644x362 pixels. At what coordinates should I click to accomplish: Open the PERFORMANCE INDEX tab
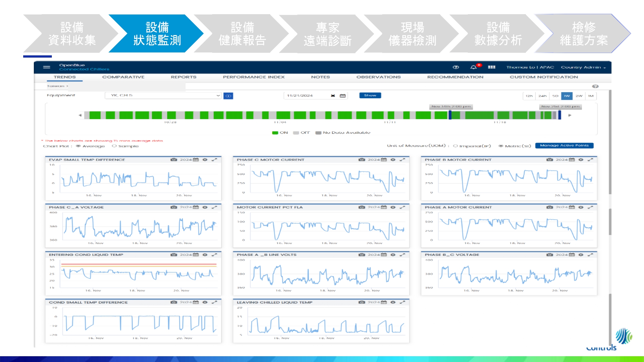253,77
